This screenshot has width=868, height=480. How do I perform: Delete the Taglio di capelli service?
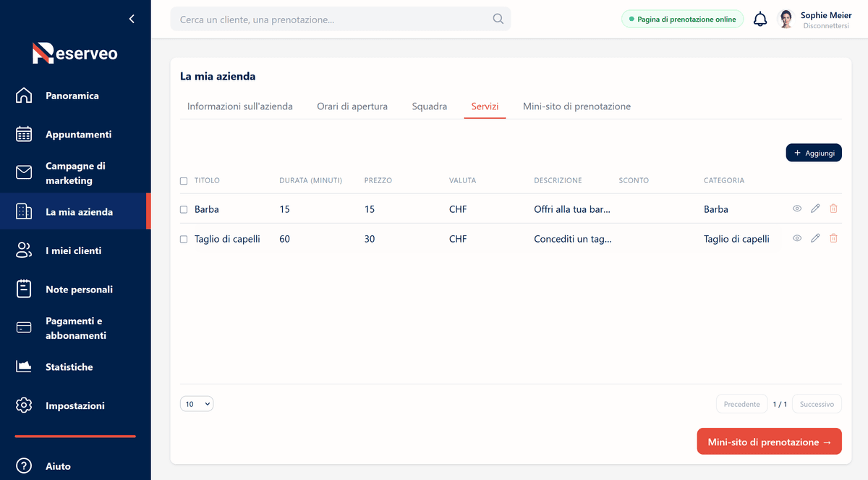tap(833, 238)
